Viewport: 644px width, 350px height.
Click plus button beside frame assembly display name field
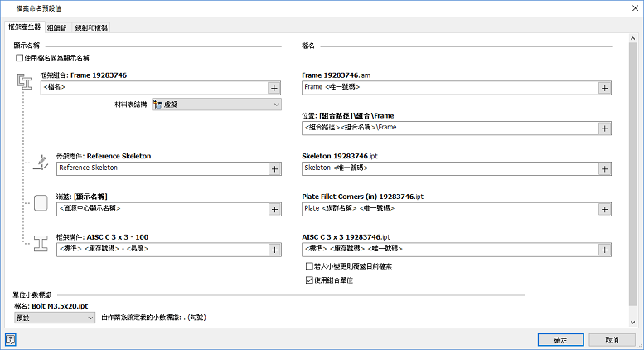point(274,87)
